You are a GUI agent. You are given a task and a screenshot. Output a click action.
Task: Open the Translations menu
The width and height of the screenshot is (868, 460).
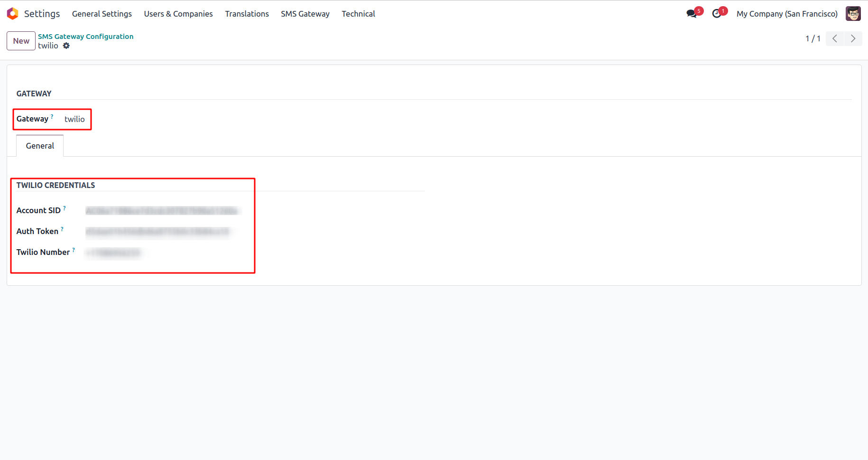pos(247,14)
